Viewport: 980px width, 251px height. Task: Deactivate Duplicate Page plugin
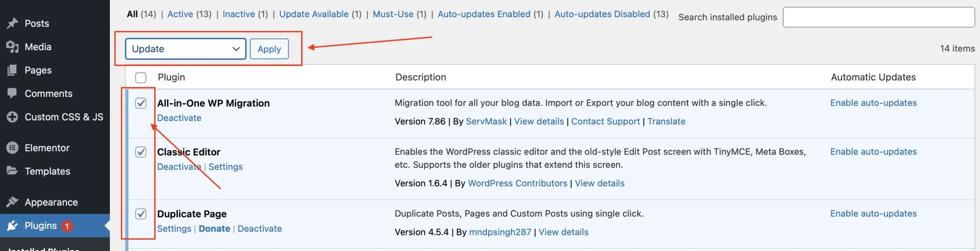tap(260, 229)
